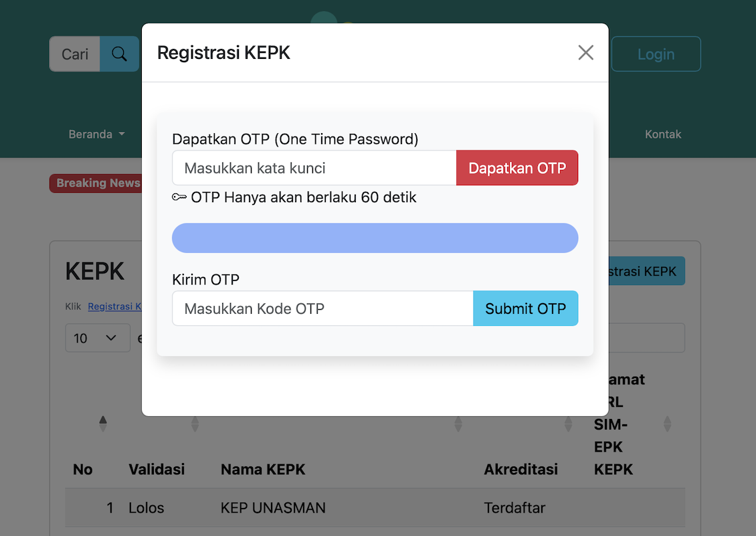756x536 pixels.
Task: Focus the Masukkan Kode OTP field
Action: pyautogui.click(x=322, y=308)
